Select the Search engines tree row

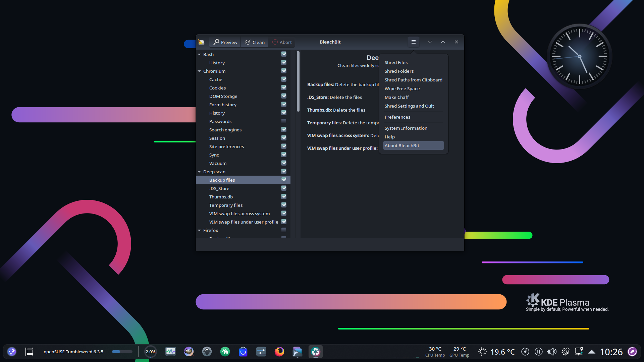[x=243, y=130]
